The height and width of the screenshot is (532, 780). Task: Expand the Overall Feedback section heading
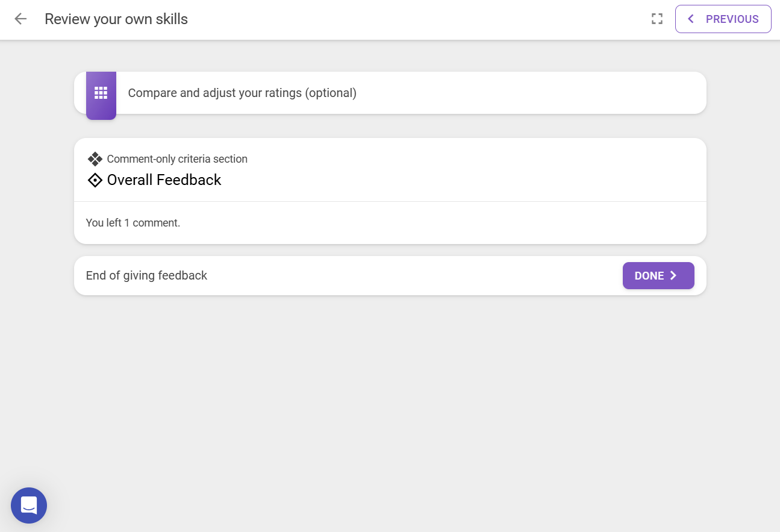pyautogui.click(x=164, y=180)
